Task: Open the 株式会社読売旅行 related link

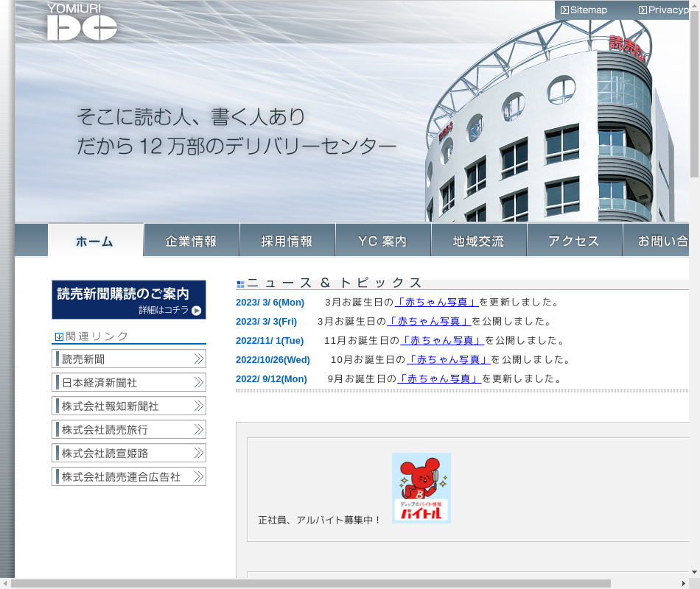Action: [x=128, y=430]
